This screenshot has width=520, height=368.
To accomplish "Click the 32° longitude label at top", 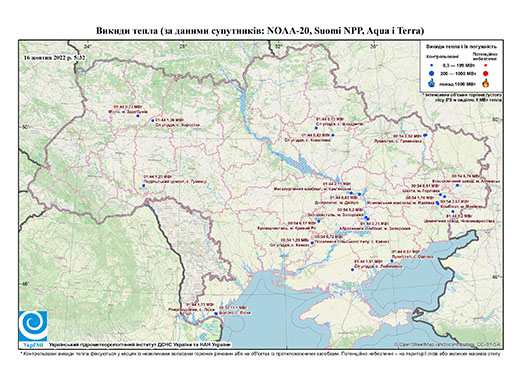I will coord(278,46).
